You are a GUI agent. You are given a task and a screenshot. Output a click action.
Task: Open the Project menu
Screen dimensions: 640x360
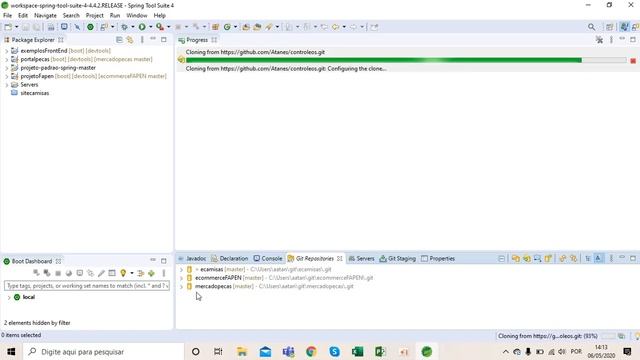click(x=95, y=16)
